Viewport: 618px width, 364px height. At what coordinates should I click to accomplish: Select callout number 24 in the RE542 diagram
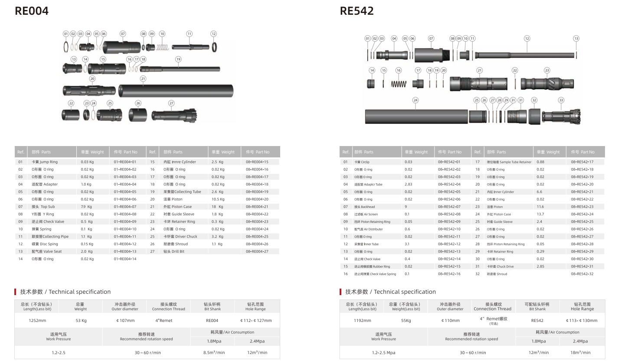tap(415, 100)
